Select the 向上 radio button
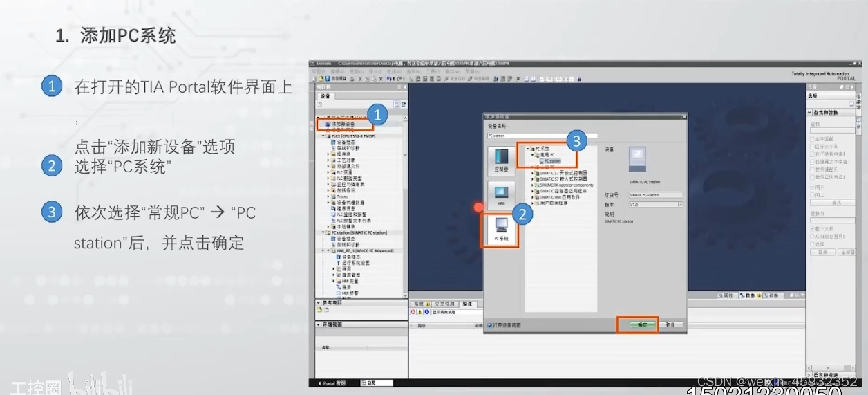 point(812,194)
